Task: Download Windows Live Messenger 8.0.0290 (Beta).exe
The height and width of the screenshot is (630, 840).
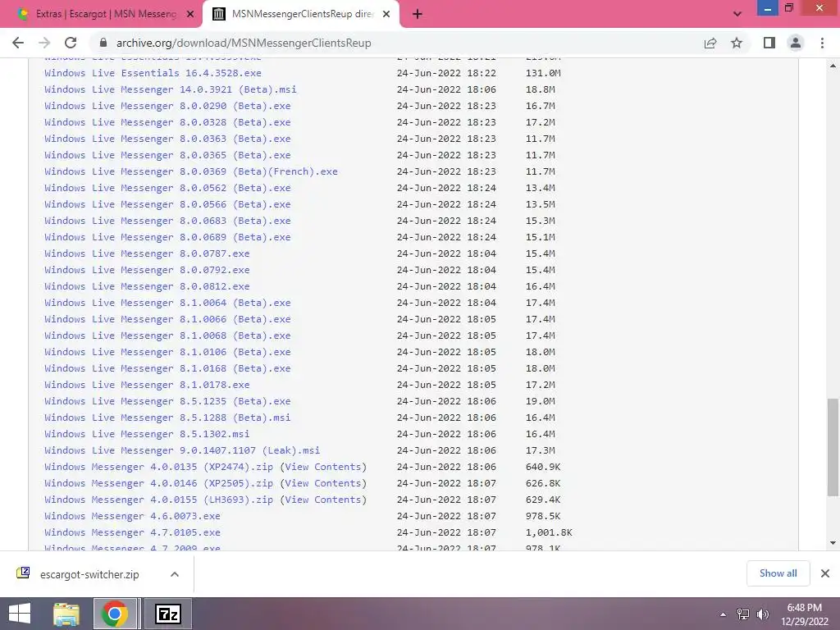Action: click(167, 106)
